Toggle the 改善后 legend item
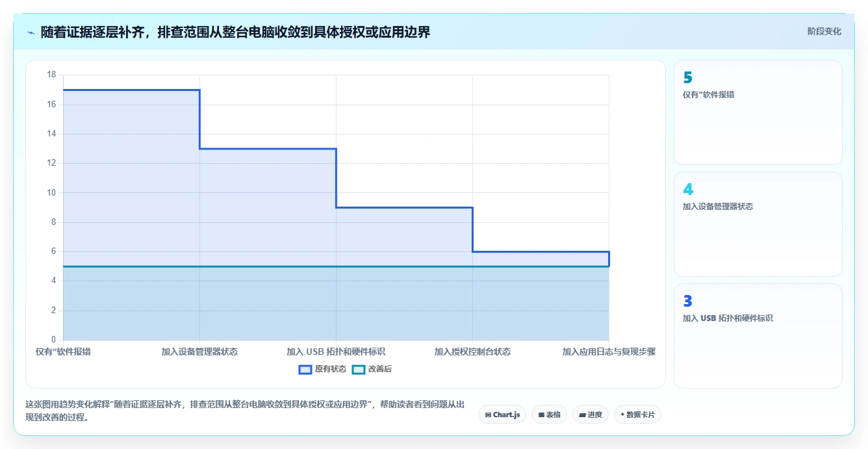The height and width of the screenshot is (449, 868). pyautogui.click(x=372, y=369)
